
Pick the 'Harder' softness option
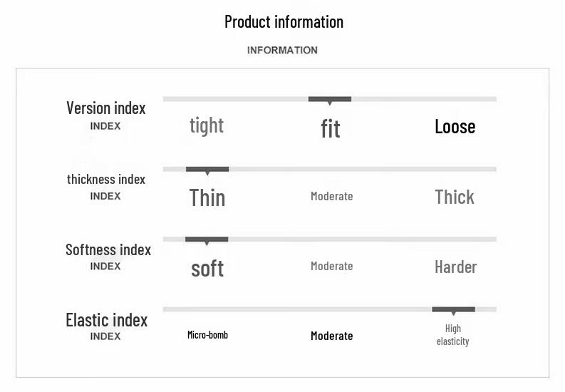pyautogui.click(x=455, y=267)
